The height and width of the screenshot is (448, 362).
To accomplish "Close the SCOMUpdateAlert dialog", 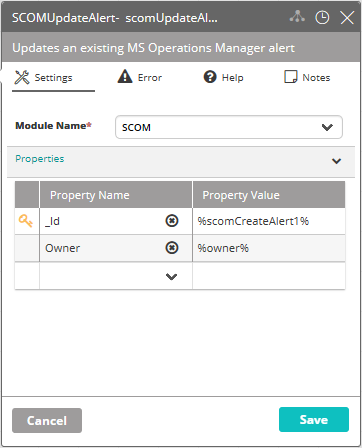I will (x=347, y=17).
